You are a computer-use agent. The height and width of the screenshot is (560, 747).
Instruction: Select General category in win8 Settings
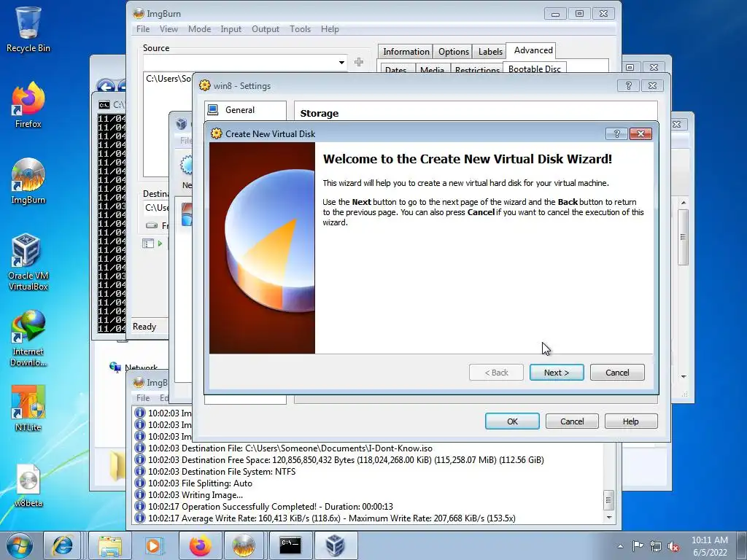click(245, 110)
